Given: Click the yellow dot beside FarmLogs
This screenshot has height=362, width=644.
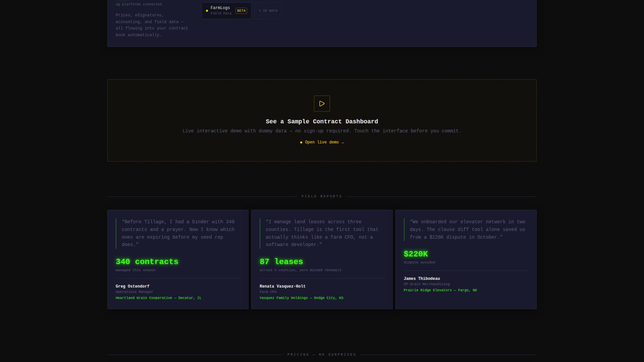Looking at the screenshot, I should [207, 11].
